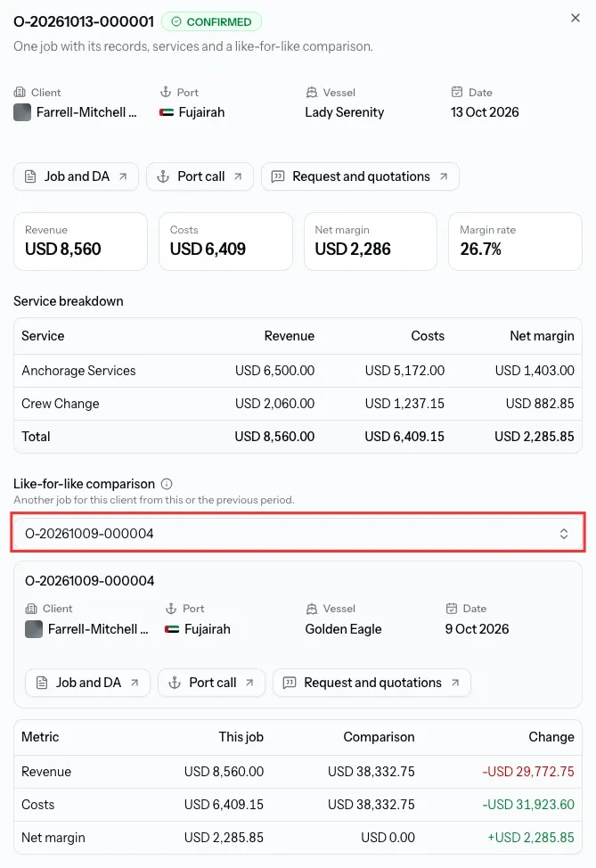Click document icon in top Job and DA
Screen dimensions: 596x868
[30, 176]
